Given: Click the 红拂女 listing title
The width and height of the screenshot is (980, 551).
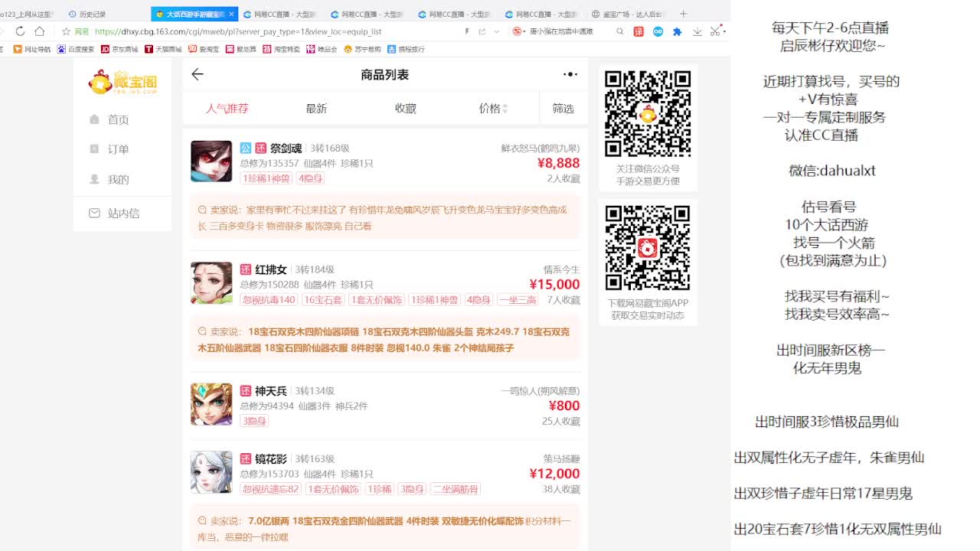Looking at the screenshot, I should pos(271,269).
